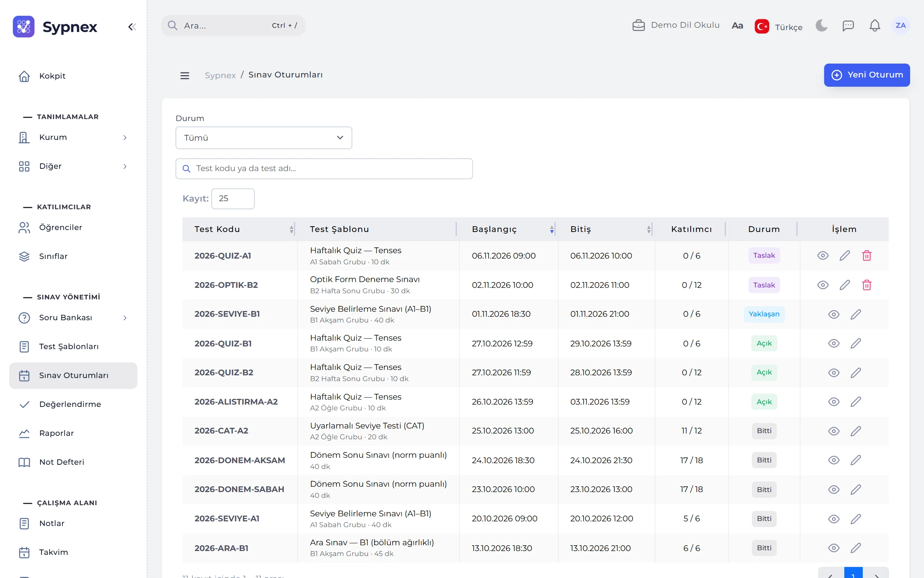Expand the Soru Bankası menu
Viewport: 924px width, 578px height.
(x=73, y=318)
